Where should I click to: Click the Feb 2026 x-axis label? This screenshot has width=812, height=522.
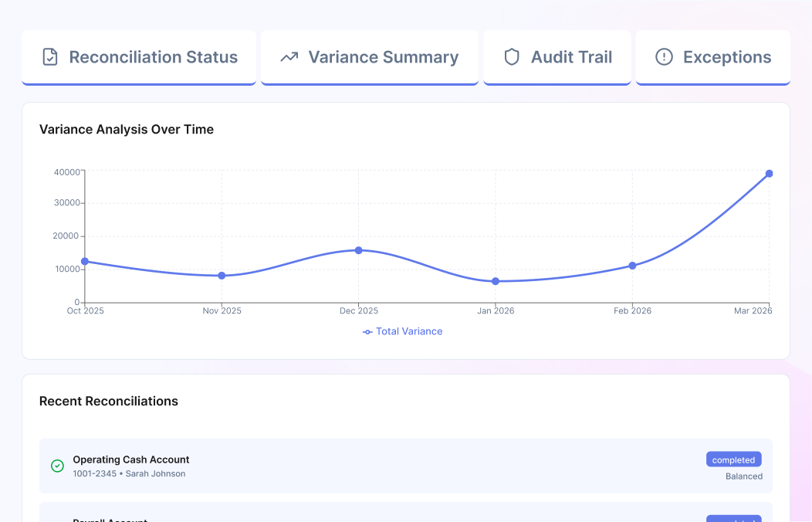632,310
